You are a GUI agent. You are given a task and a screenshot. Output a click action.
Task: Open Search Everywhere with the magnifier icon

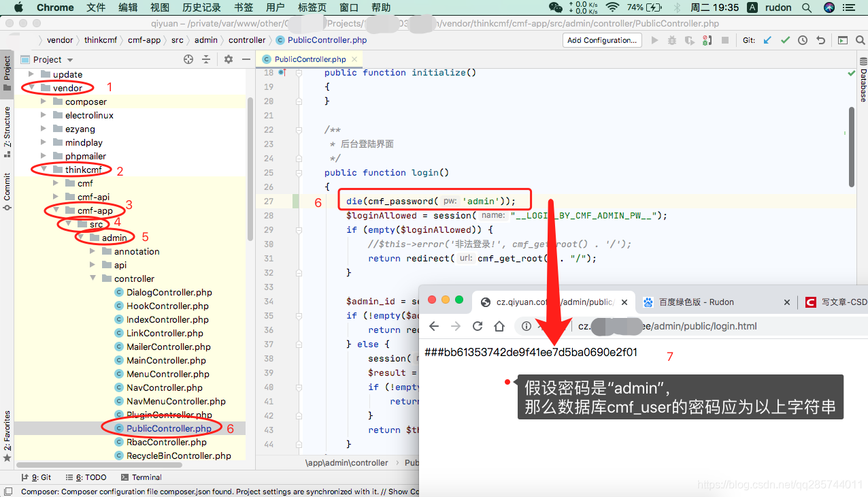[x=859, y=40]
